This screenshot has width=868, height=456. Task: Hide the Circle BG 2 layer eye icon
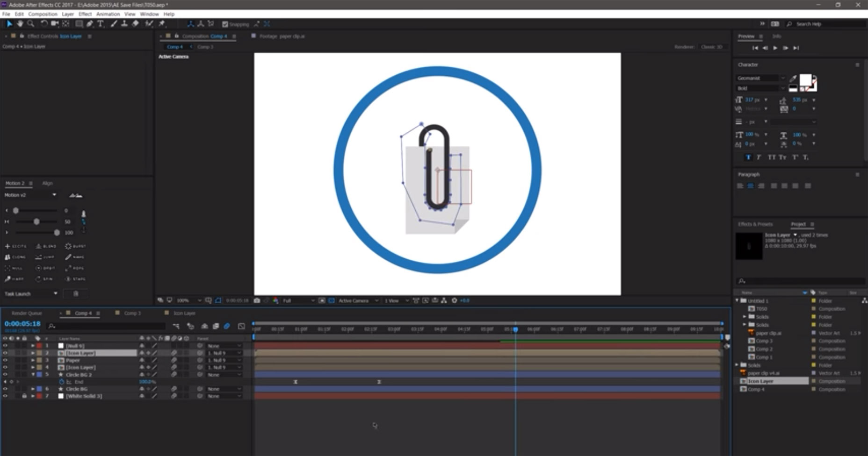(5, 374)
